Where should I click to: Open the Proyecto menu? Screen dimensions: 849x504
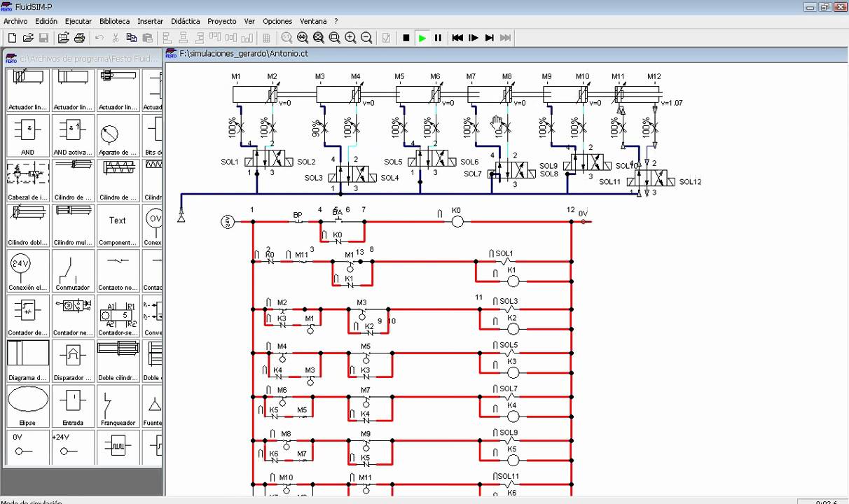(222, 21)
